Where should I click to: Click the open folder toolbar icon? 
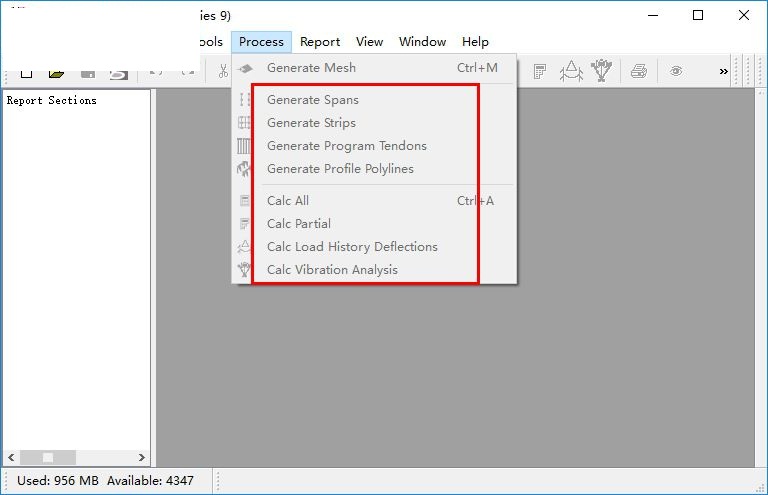[56, 74]
